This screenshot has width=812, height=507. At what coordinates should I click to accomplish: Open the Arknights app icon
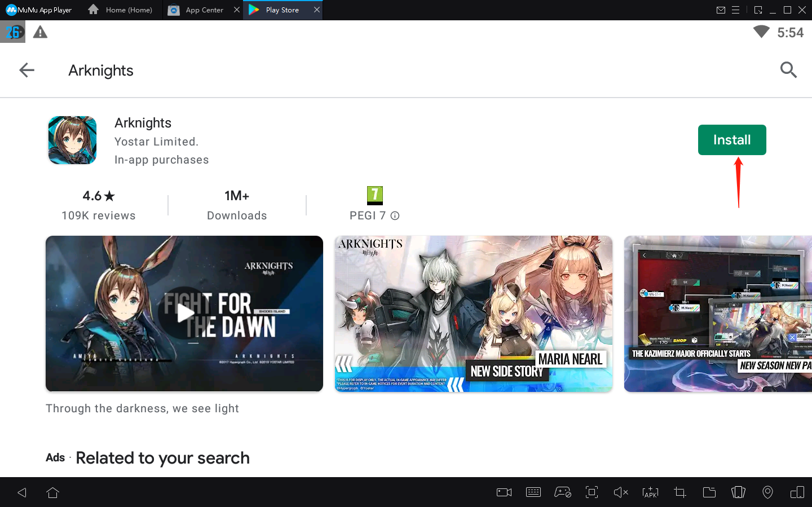click(x=72, y=140)
